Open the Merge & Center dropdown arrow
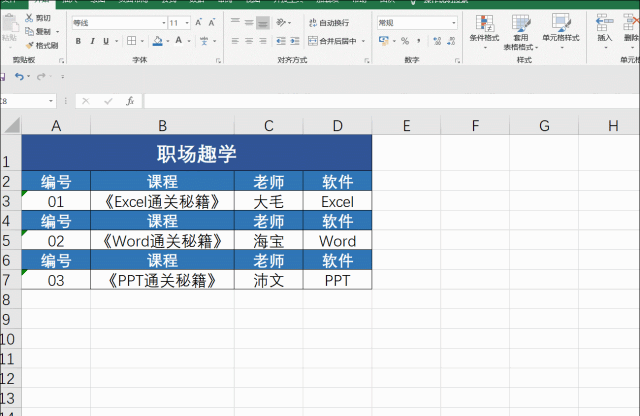Screen dimensions: 640x416 [x=363, y=41]
